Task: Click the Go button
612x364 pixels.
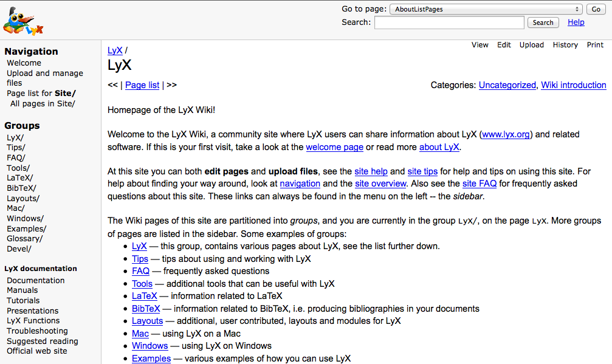Action: click(596, 9)
